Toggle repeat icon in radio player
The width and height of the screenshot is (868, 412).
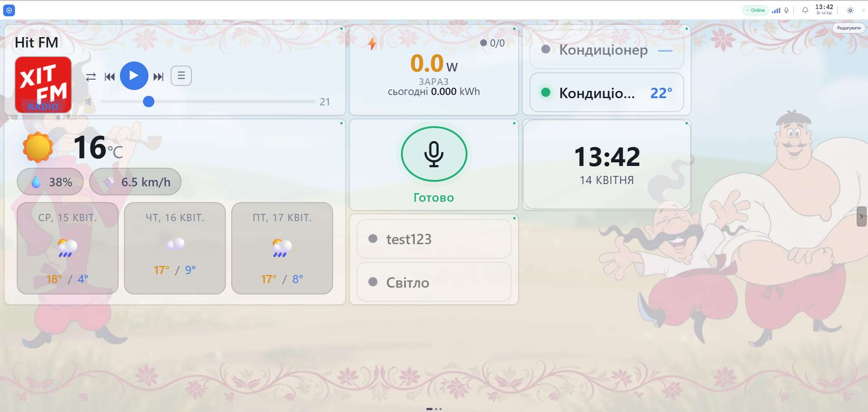[x=91, y=76]
